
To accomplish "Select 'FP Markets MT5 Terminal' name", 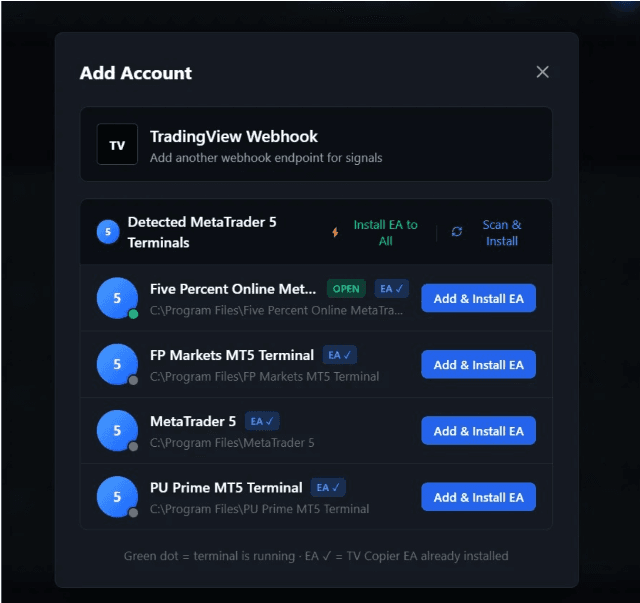I will click(x=232, y=355).
